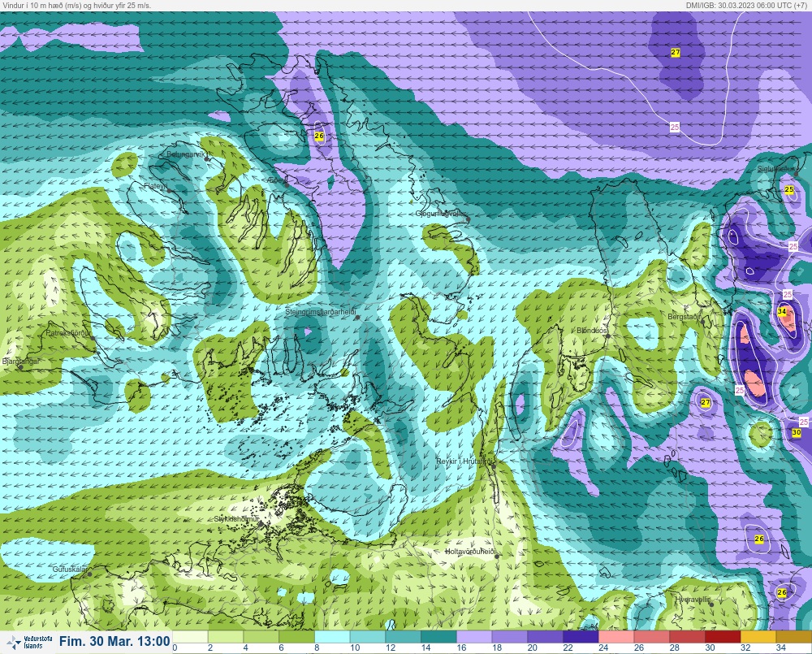Click the violet 20–22 m/s legend swatch
Viewport: 812px width, 654px height.
(545, 637)
